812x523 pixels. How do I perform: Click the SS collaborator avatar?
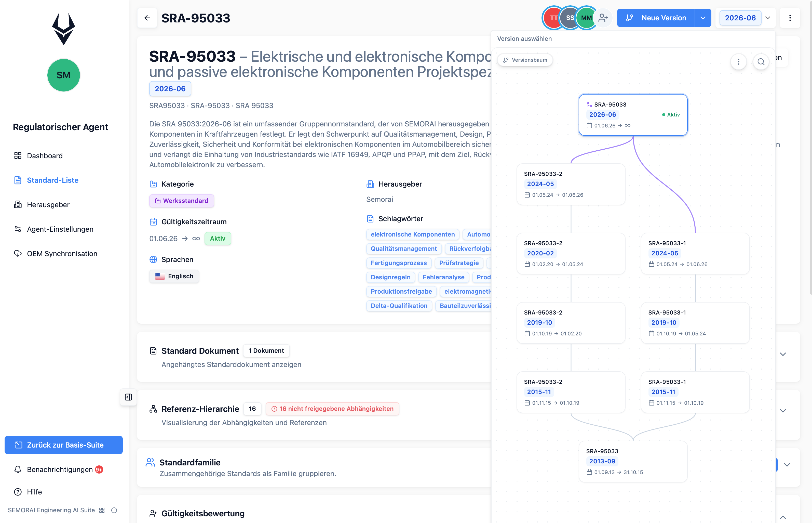point(570,18)
